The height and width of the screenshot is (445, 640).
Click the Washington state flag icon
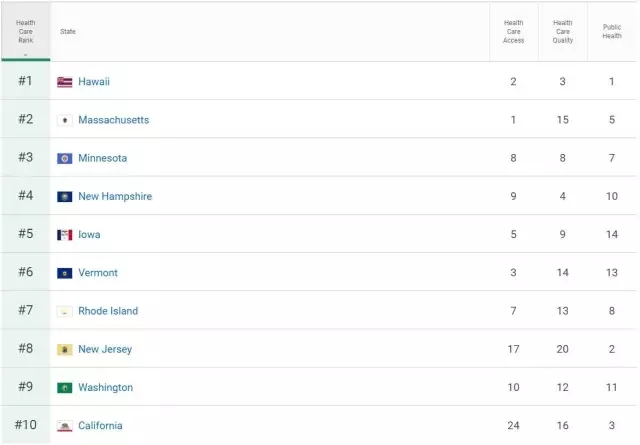tap(65, 388)
